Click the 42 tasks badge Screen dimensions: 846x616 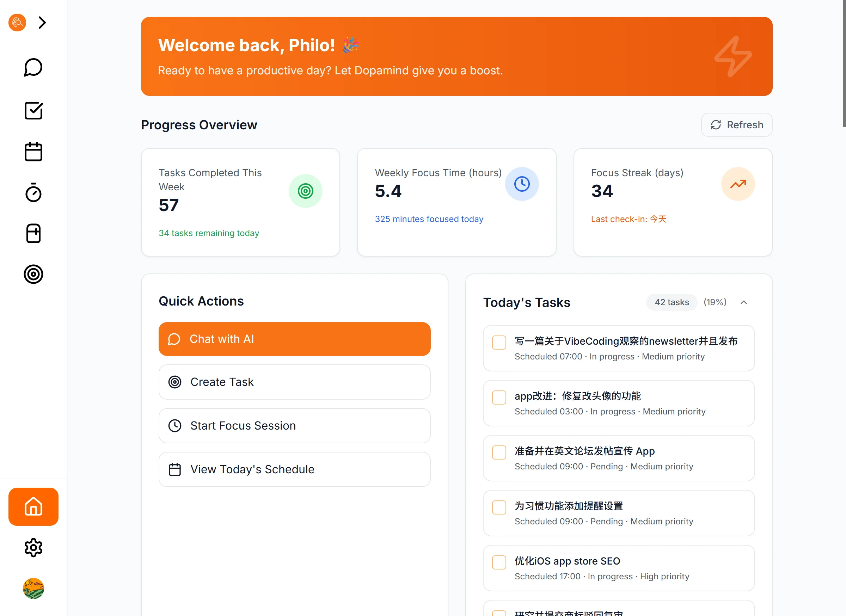pos(672,302)
